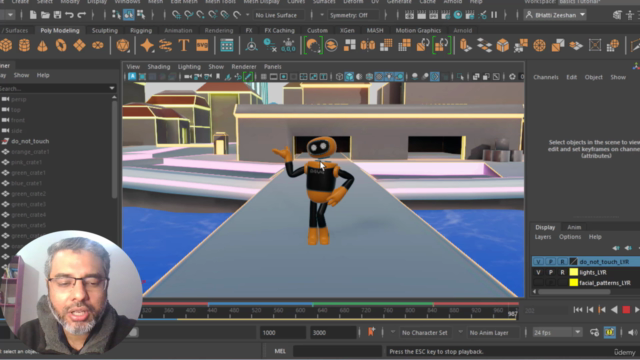Click the Undo arrow icon
This screenshot has width=640, height=360.
point(69,15)
